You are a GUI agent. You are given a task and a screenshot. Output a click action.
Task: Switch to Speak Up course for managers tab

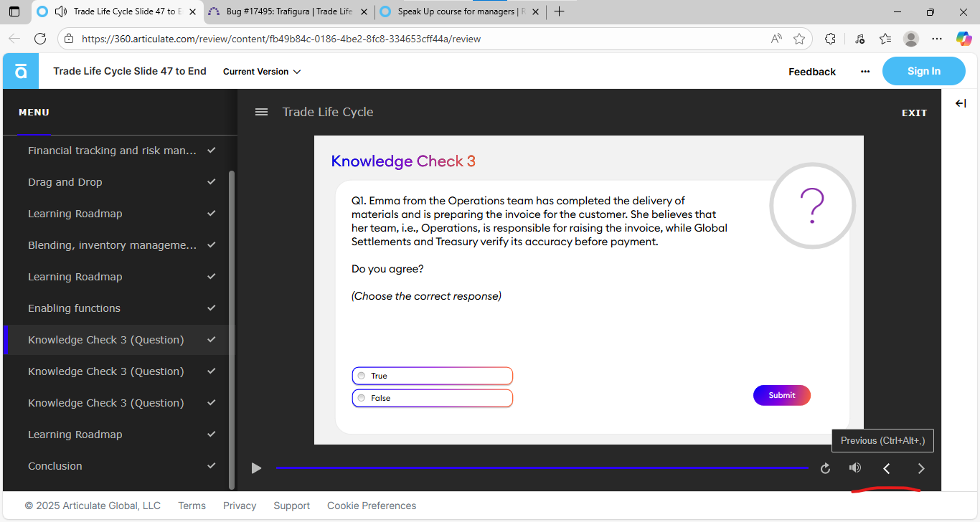(x=459, y=11)
